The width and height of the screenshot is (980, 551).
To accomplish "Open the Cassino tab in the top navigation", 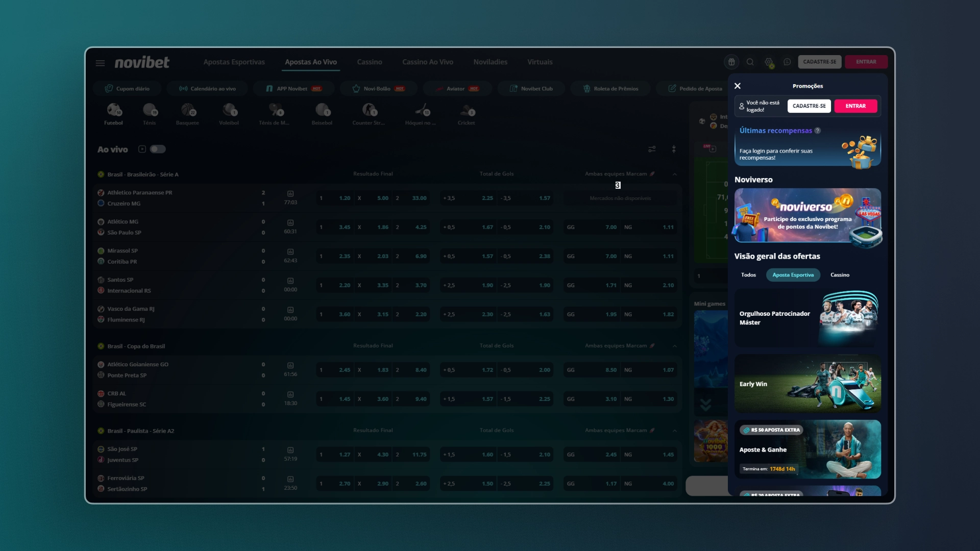I will tap(370, 62).
